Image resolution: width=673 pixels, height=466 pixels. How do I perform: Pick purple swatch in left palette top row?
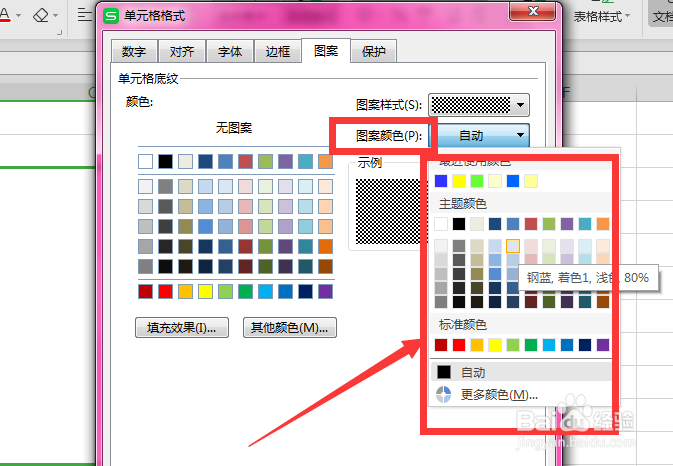[285, 162]
